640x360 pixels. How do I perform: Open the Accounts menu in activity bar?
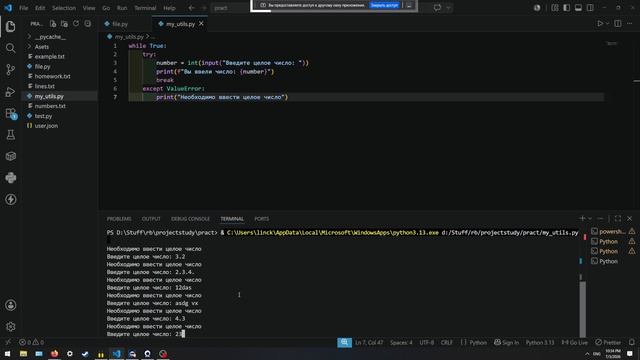click(11, 305)
